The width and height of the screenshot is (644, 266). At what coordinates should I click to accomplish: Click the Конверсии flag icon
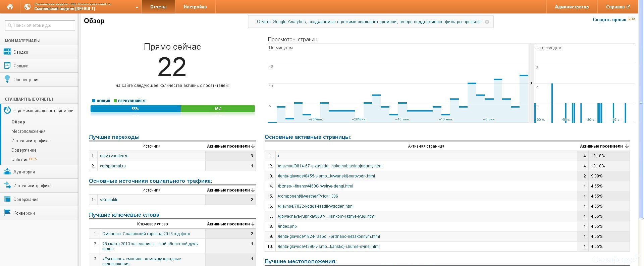7,213
